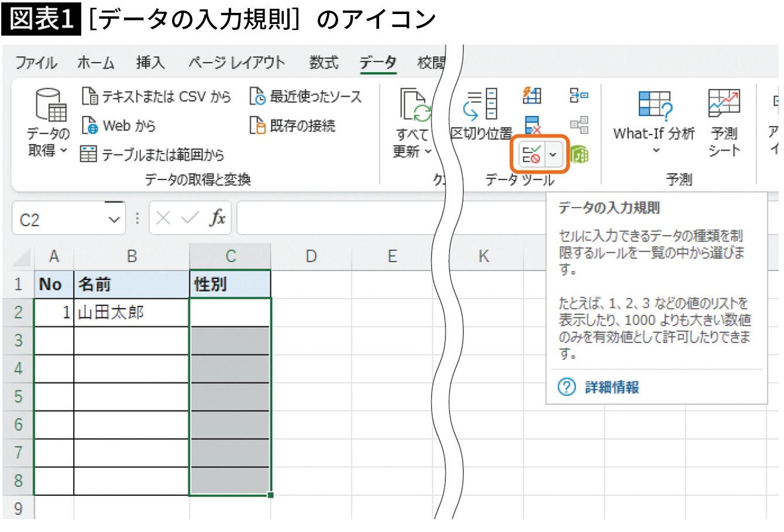This screenshot has width=784, height=532.
Task: Click the 詳細情報 link in tooltip
Action: click(611, 387)
